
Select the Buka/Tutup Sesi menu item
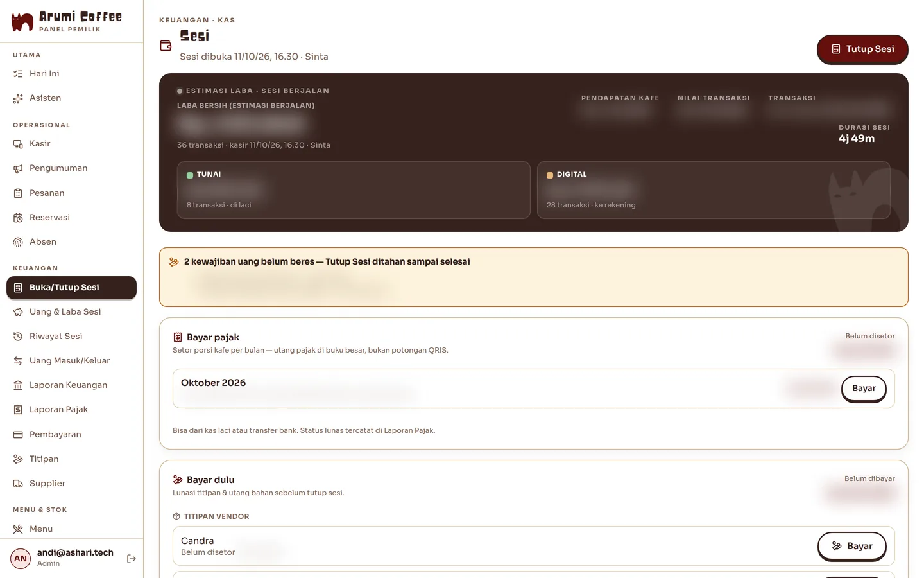pyautogui.click(x=71, y=288)
